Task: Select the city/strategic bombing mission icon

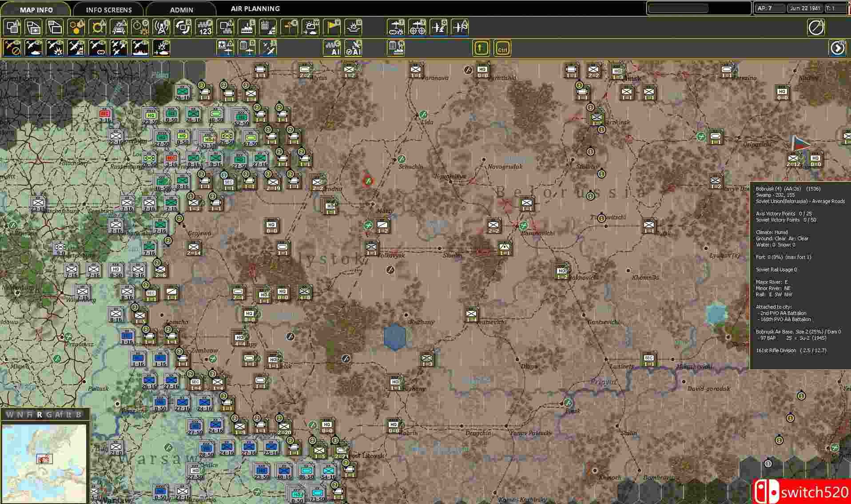Action: point(76,48)
